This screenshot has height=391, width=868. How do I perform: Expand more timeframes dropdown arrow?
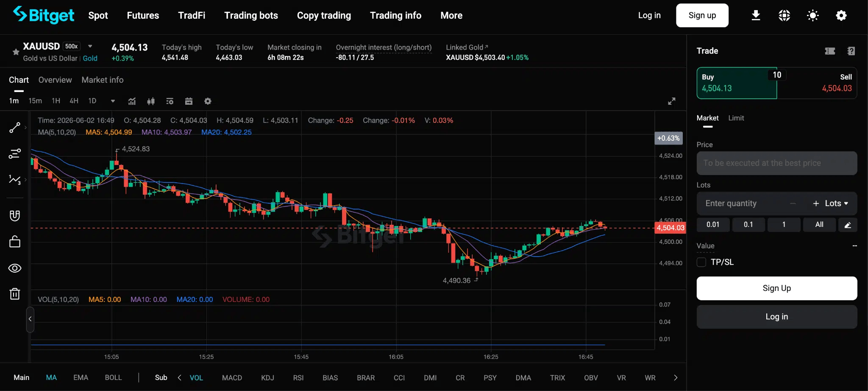coord(113,101)
